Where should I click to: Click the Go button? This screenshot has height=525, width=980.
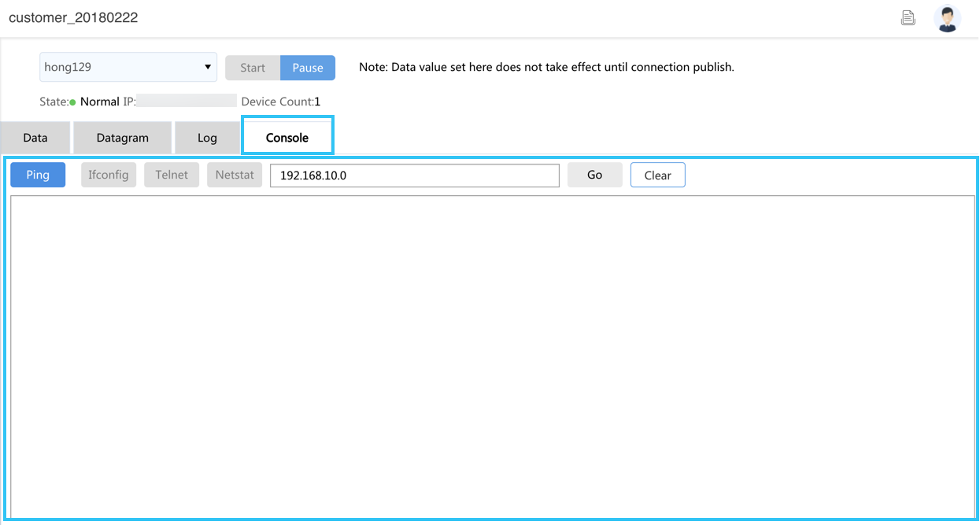(595, 175)
